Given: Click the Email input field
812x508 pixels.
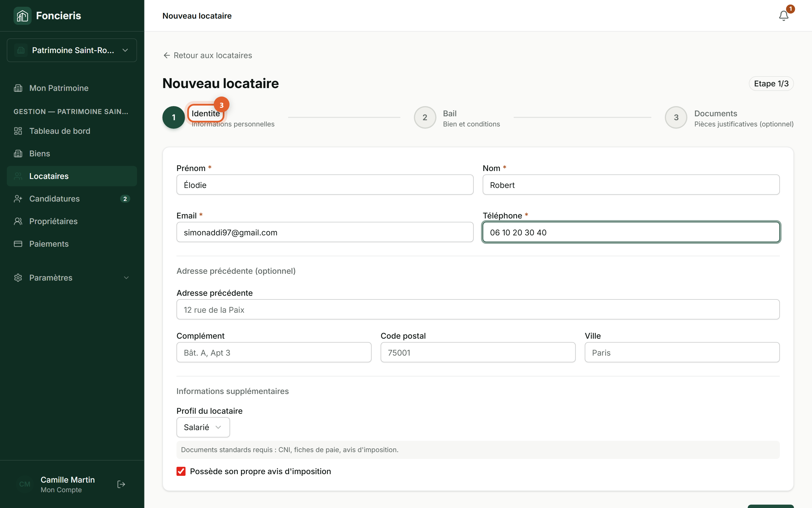Looking at the screenshot, I should click(325, 232).
